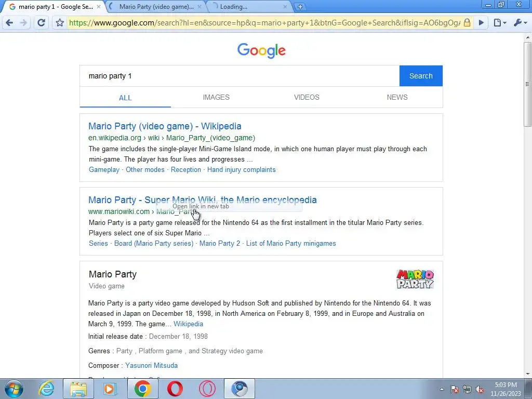This screenshot has height=399, width=532.
Task: Open the Mario Party 2 sitelink
Action: pos(220,243)
